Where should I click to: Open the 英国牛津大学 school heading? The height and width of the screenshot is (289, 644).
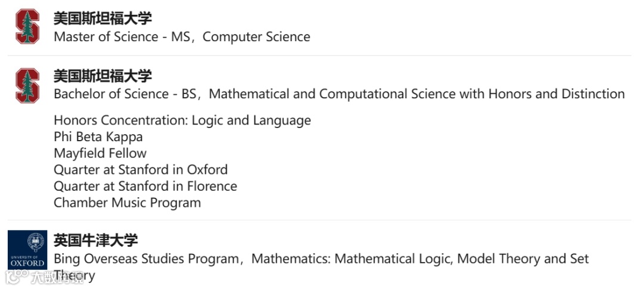95,240
